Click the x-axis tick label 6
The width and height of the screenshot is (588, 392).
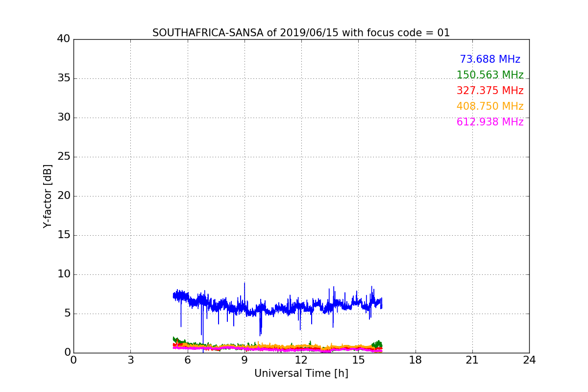coord(187,360)
